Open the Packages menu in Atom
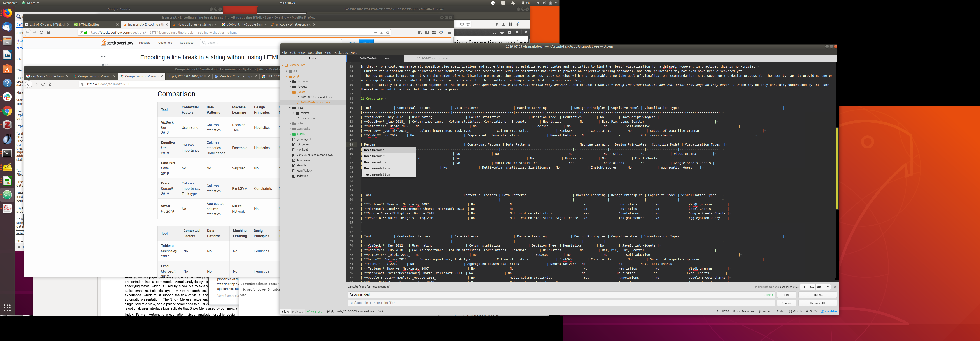 341,52
